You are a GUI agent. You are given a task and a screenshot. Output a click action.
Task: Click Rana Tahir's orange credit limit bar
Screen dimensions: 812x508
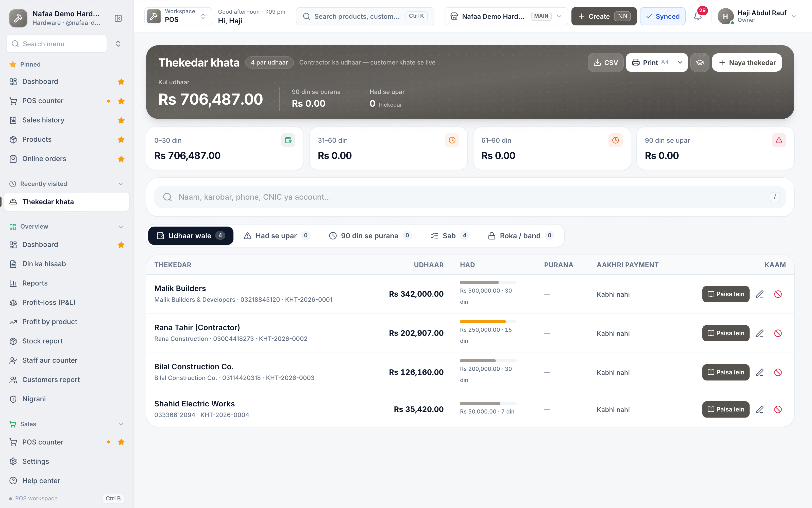pos(488,322)
